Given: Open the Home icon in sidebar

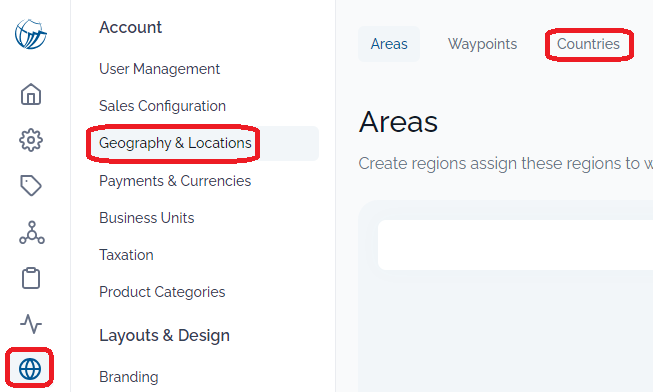Looking at the screenshot, I should pos(31,94).
